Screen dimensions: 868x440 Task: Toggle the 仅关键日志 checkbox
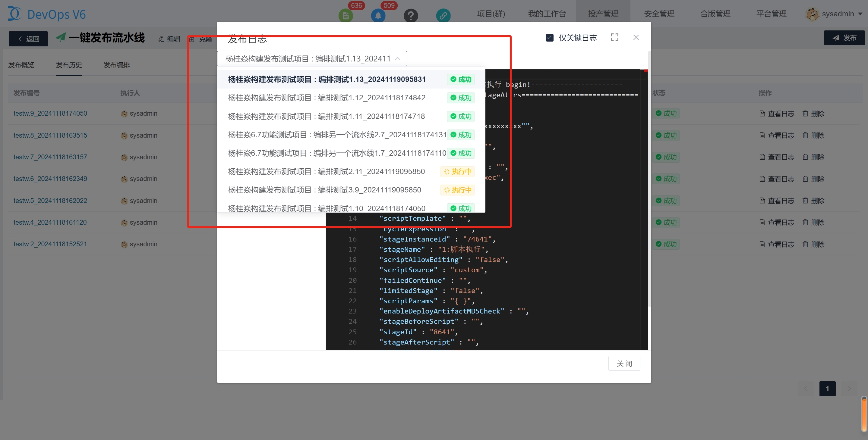[x=550, y=38]
